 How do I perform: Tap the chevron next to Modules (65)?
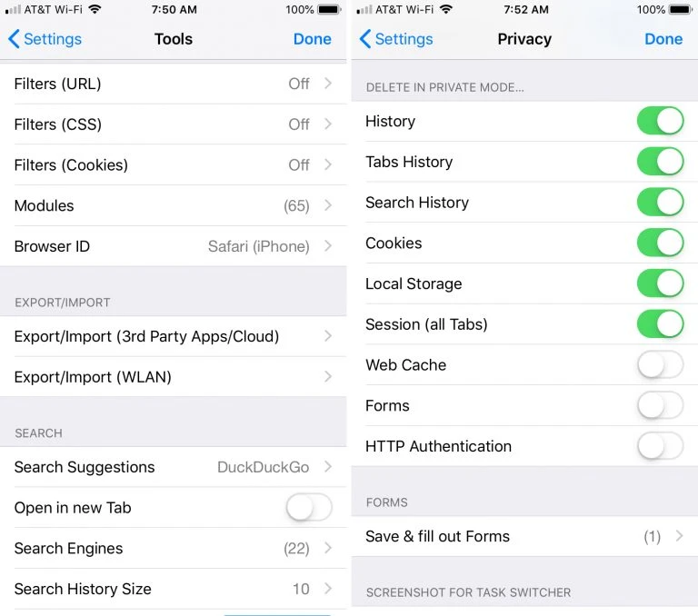coord(328,205)
